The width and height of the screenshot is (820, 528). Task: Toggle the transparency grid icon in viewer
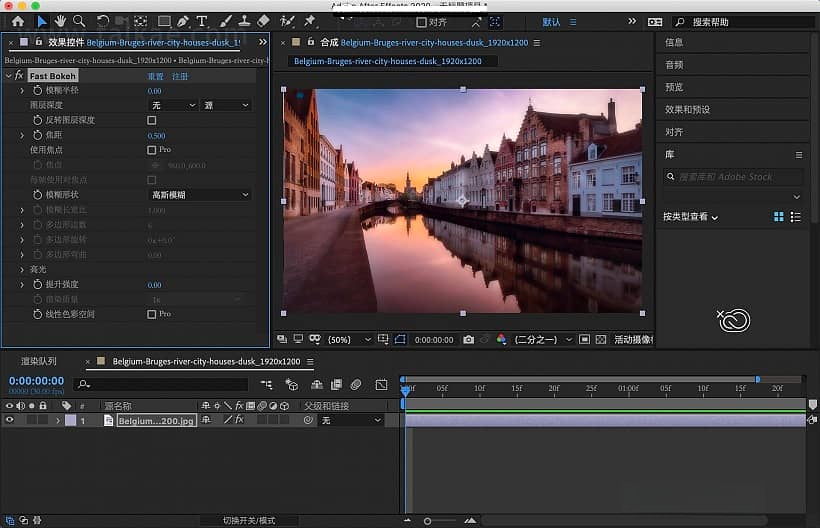click(601, 340)
